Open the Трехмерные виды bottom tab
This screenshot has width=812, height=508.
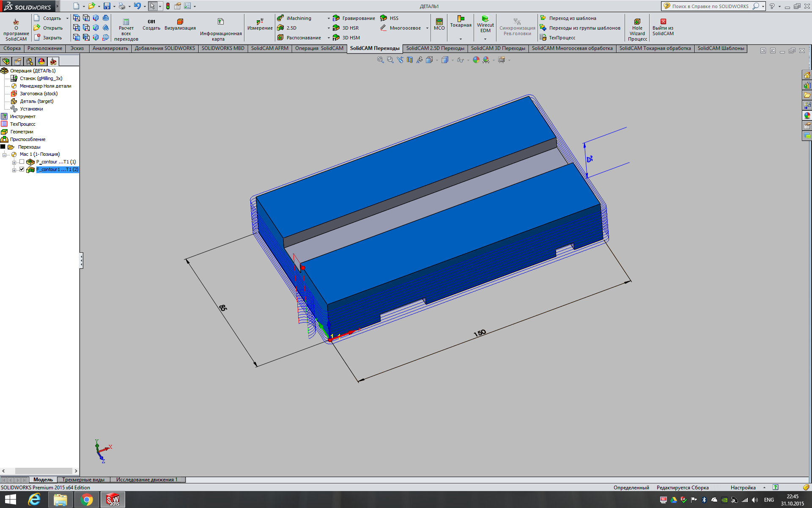coord(83,480)
